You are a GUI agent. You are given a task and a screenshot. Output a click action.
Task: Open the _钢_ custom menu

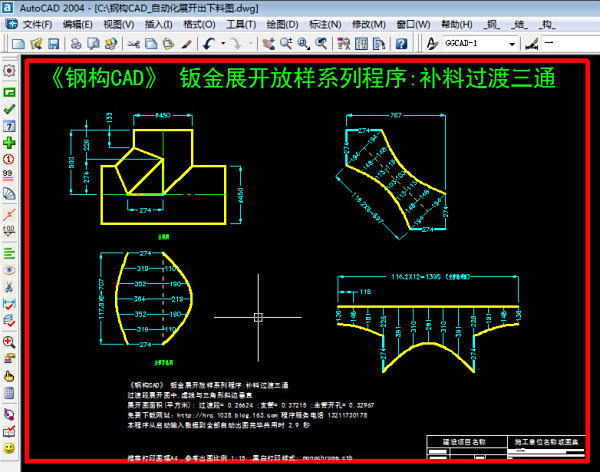pos(492,24)
